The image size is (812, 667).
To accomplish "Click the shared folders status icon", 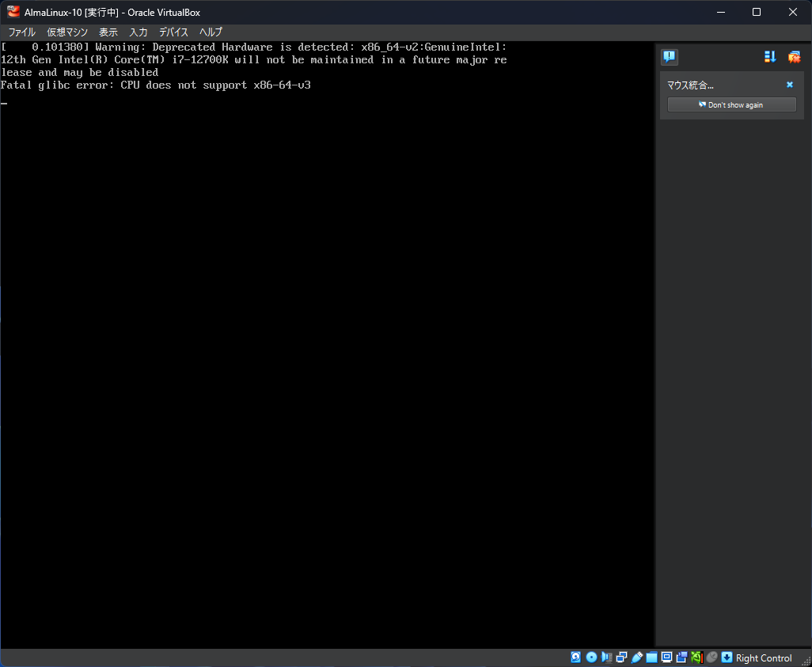I will click(651, 658).
